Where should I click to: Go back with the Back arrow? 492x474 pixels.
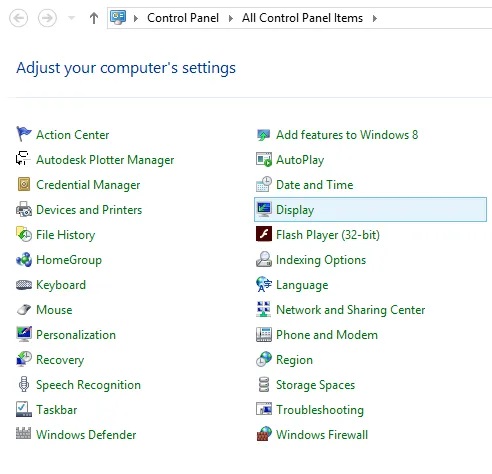click(19, 18)
